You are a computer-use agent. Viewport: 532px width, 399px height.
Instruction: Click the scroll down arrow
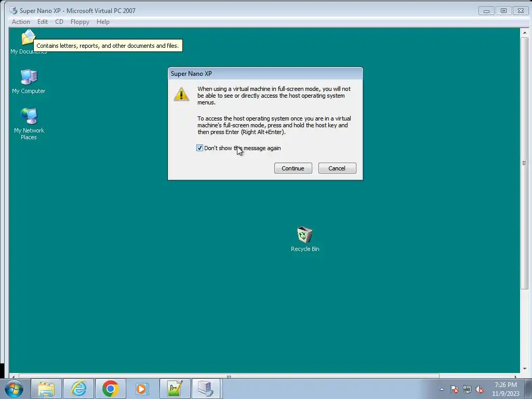(525, 368)
